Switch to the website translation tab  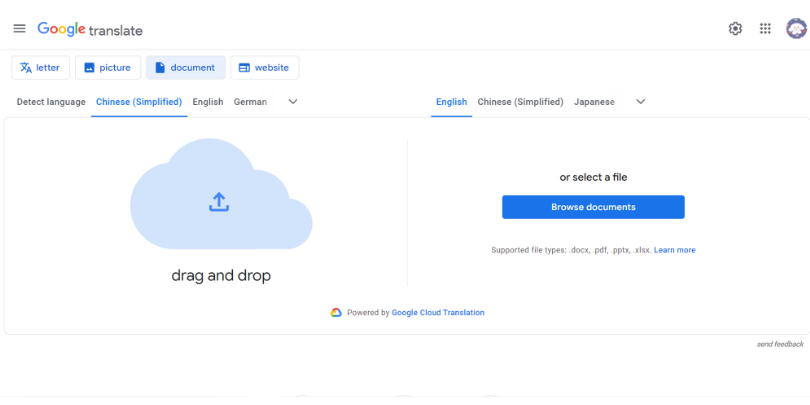264,68
